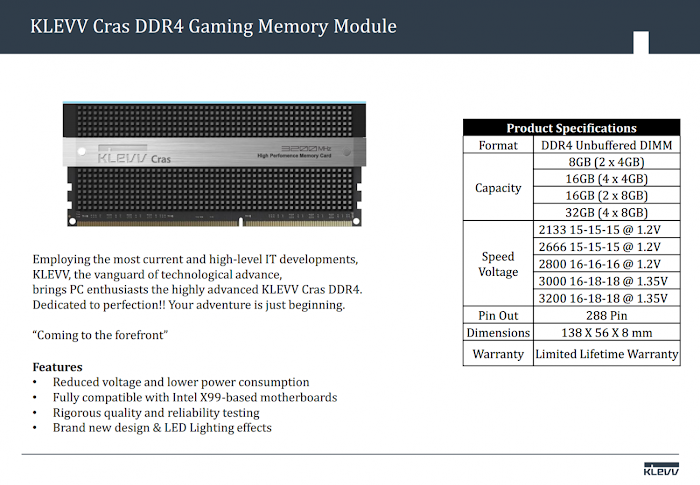
Task: Select the 3200 16-18-18 @ 1.35V cell
Action: point(606,298)
